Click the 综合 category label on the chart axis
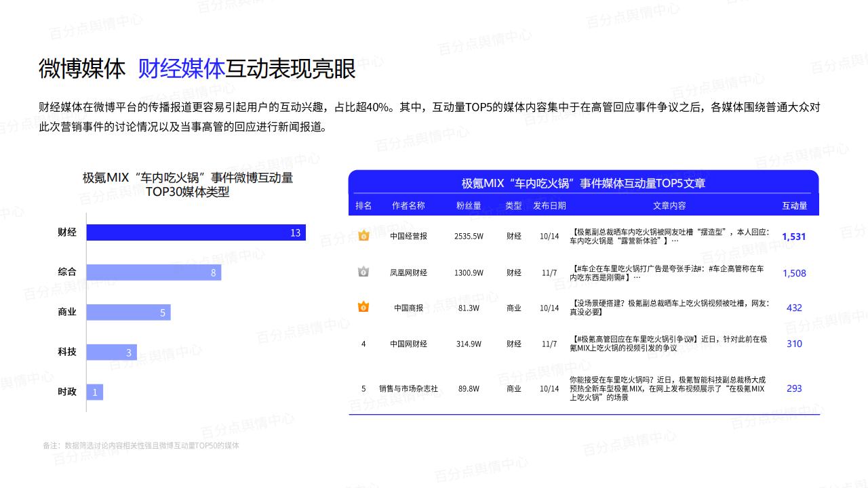 [x=67, y=272]
